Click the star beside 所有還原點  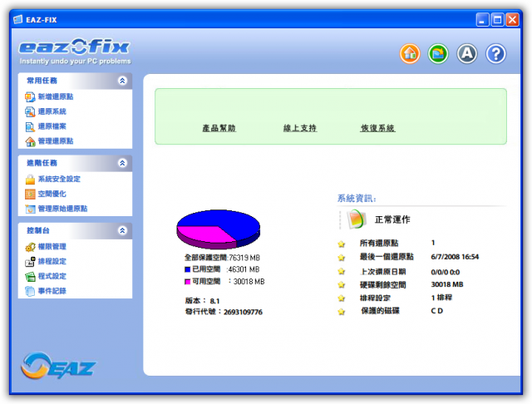[342, 244]
